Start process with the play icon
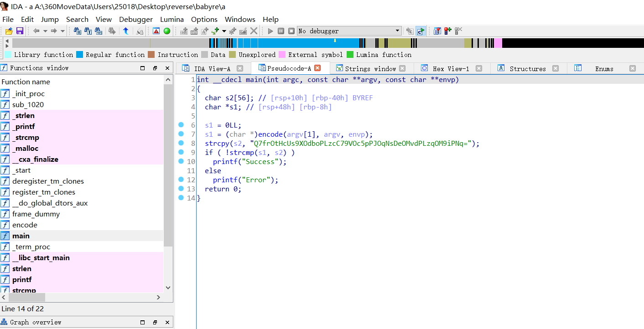644x329 pixels. pos(270,31)
